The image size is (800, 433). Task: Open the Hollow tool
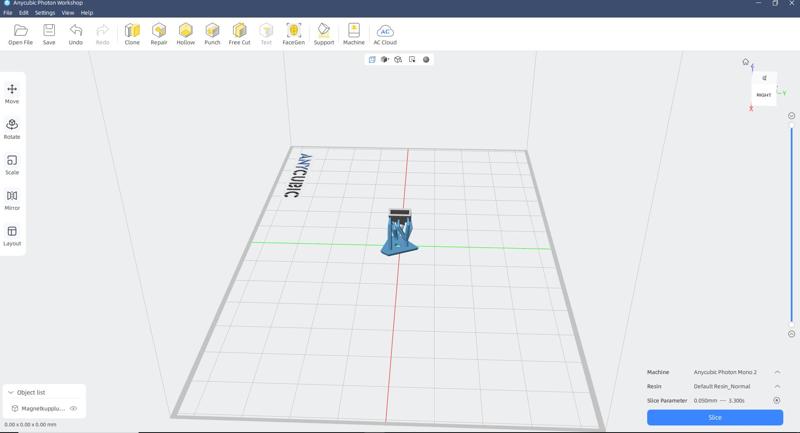[x=186, y=34]
